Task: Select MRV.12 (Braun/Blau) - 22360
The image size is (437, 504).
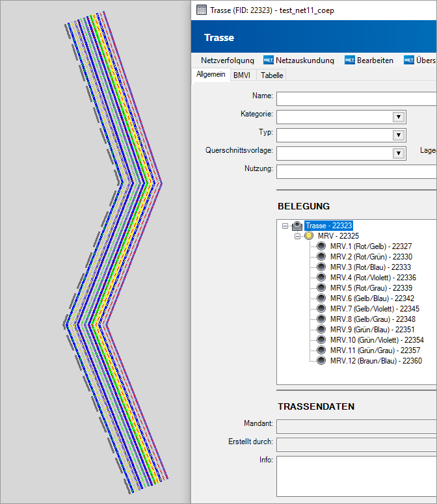Action: [x=376, y=361]
